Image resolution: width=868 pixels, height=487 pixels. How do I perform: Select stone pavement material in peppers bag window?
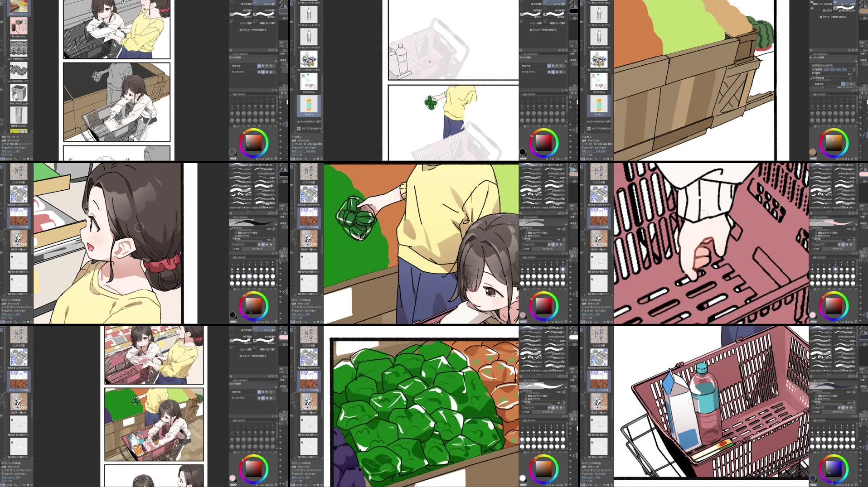coord(309,171)
